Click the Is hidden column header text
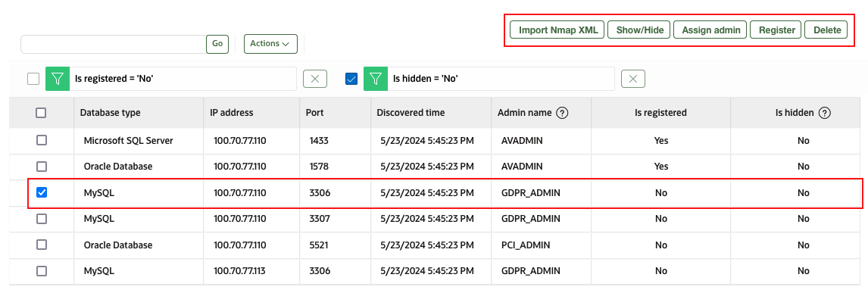Viewport: 868px width, 290px height. click(795, 113)
